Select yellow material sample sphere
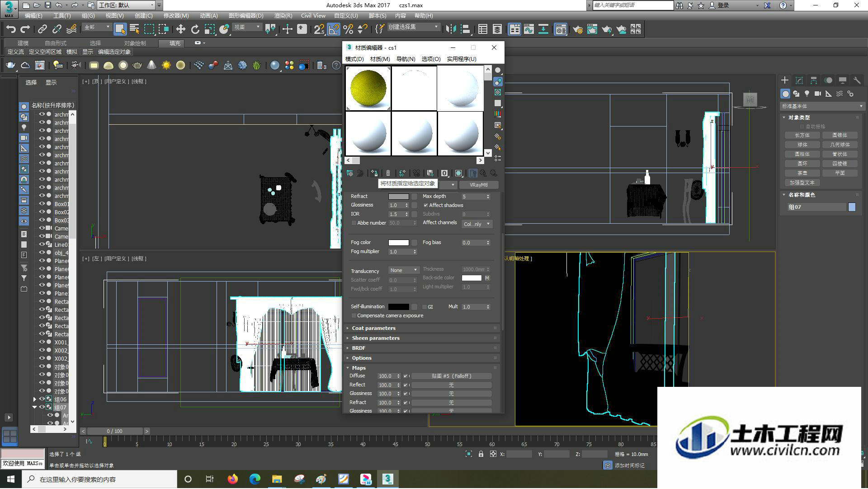This screenshot has height=489, width=868. (368, 89)
